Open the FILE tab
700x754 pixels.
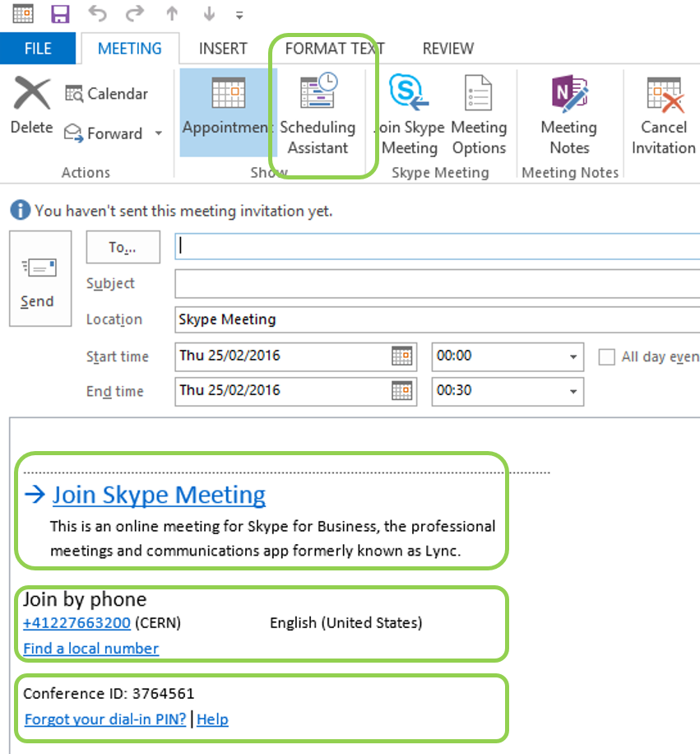pos(38,49)
